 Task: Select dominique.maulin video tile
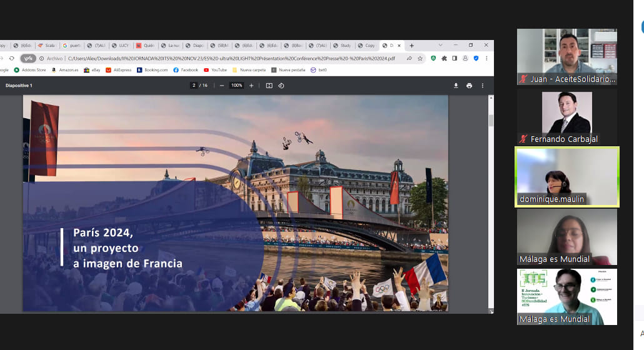click(567, 177)
